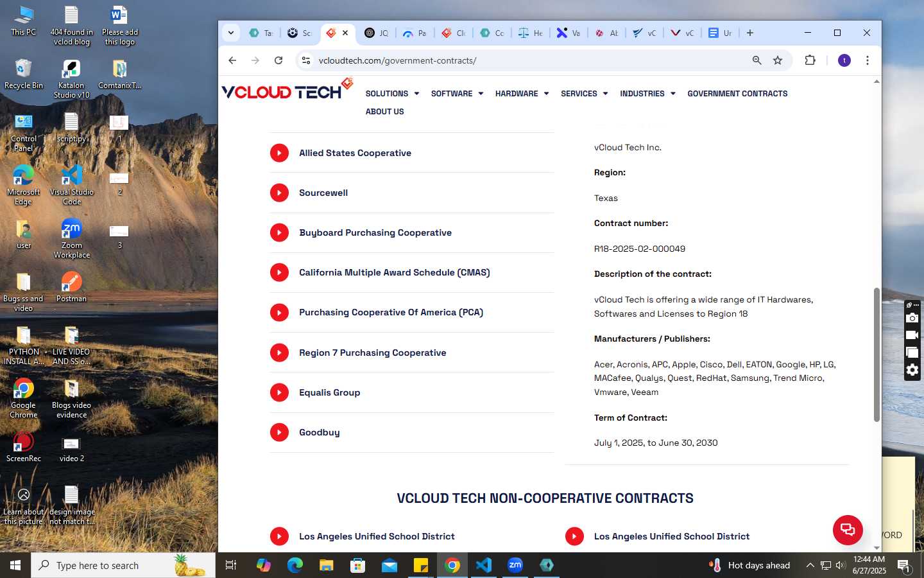Expand the Allied States Cooperative item
Viewport: 924px width, 578px height.
click(x=411, y=153)
